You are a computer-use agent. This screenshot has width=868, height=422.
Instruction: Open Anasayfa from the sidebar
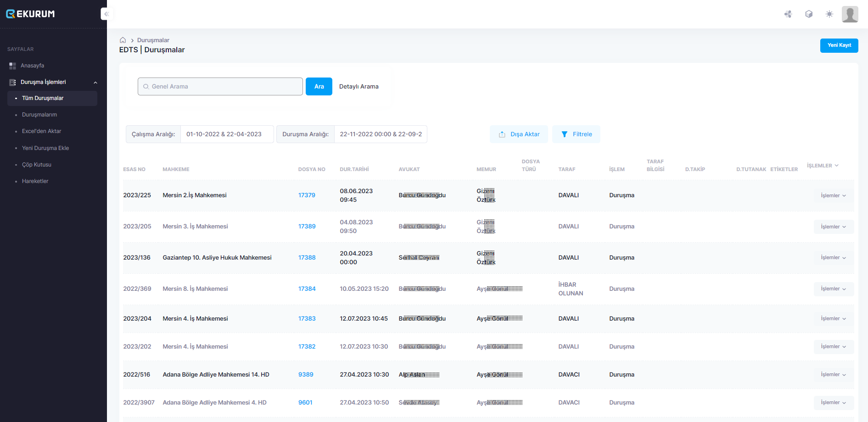click(x=32, y=66)
